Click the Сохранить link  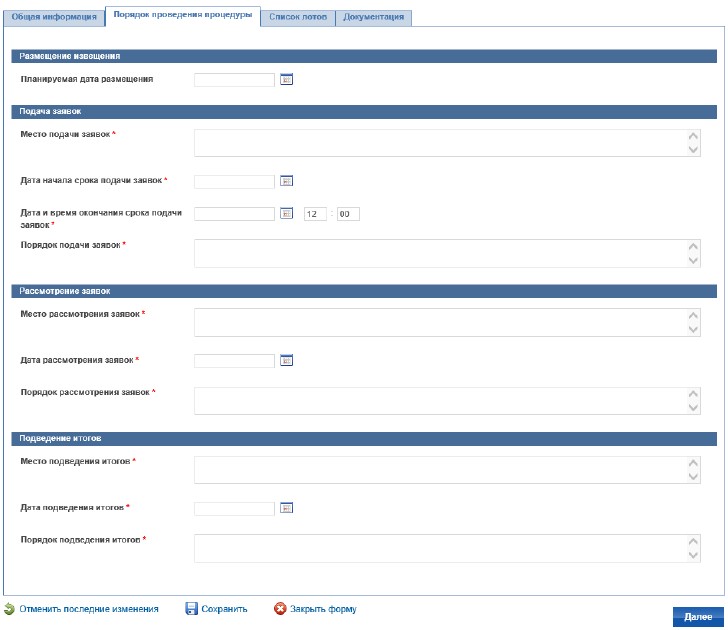coord(224,609)
